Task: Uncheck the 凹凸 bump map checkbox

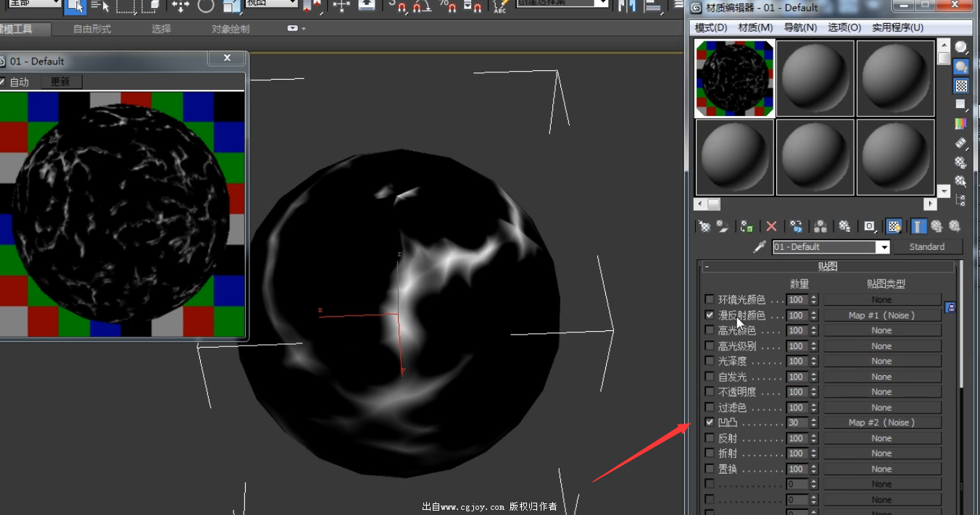Action: [709, 422]
